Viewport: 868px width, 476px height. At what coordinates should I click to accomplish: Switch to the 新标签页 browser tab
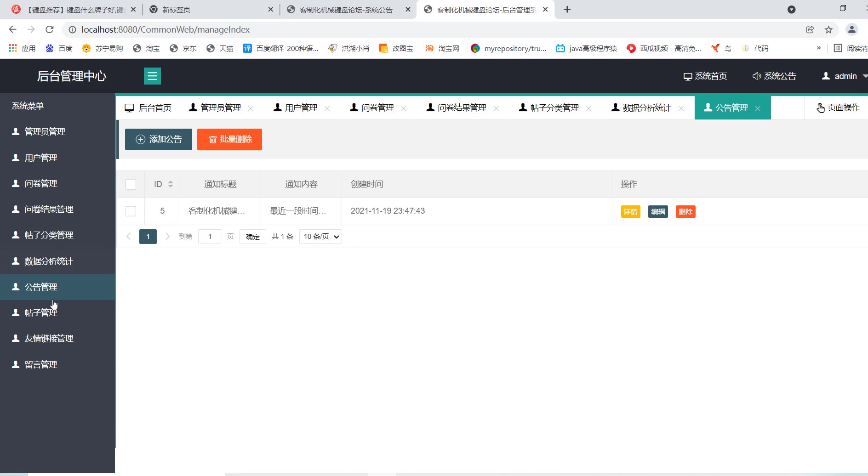pyautogui.click(x=211, y=10)
